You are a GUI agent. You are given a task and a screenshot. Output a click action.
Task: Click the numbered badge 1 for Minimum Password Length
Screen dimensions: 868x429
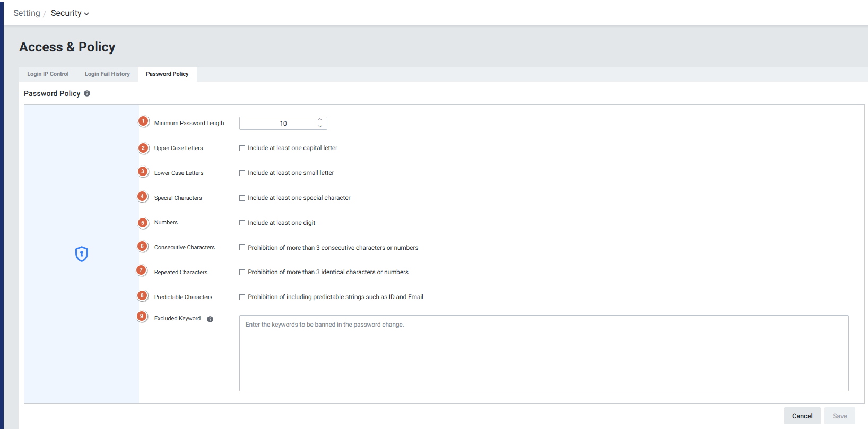point(143,121)
